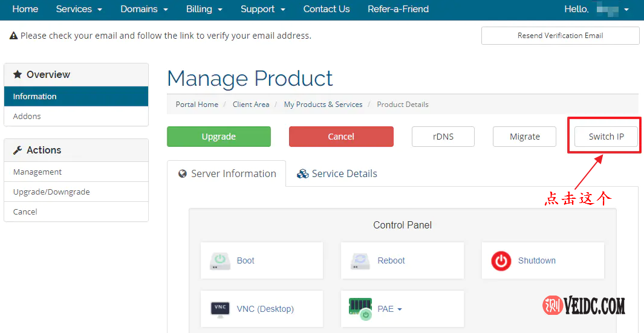Open Contact Us in the navbar
This screenshot has height=333, width=644.
click(327, 9)
